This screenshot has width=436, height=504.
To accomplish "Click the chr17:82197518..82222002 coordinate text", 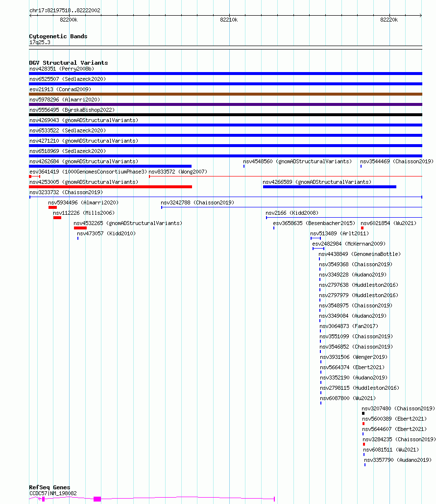I will tap(65, 10).
